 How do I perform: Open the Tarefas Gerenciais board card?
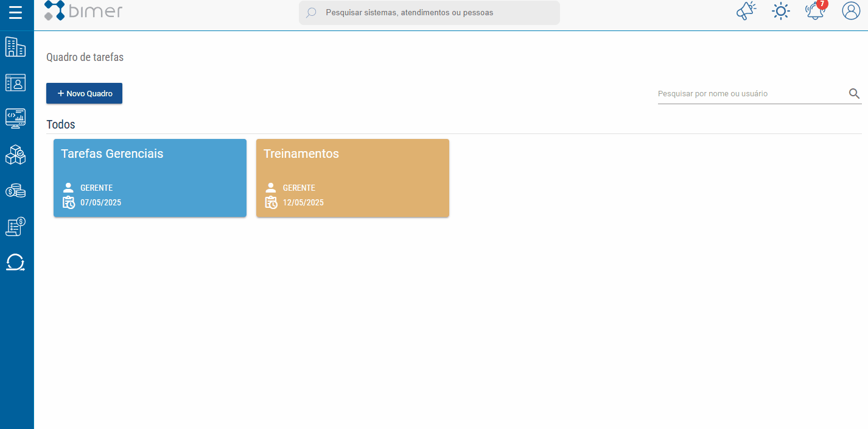(x=150, y=178)
